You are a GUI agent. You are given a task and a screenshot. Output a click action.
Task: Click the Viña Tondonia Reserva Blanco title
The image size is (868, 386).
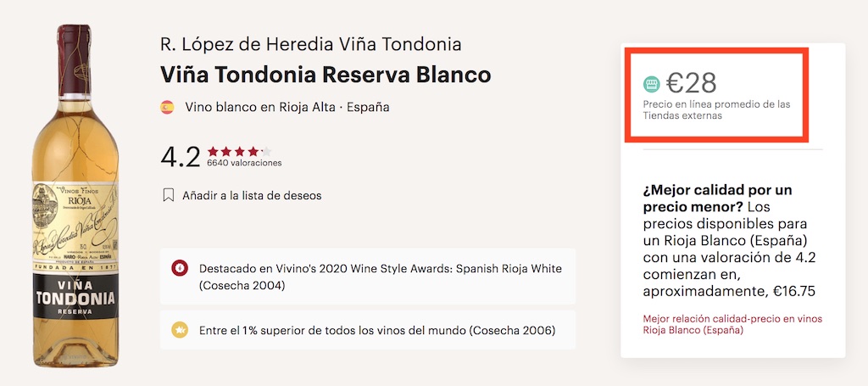tap(325, 75)
